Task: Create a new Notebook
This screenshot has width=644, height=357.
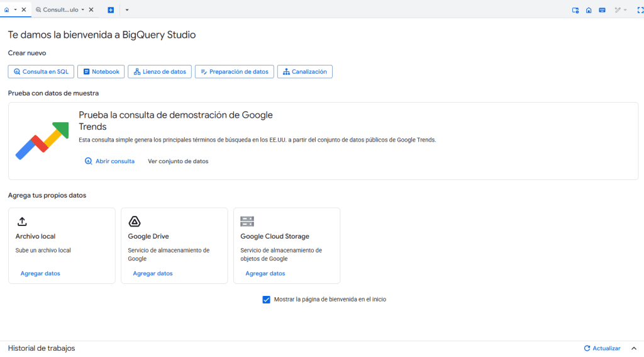Action: 101,72
